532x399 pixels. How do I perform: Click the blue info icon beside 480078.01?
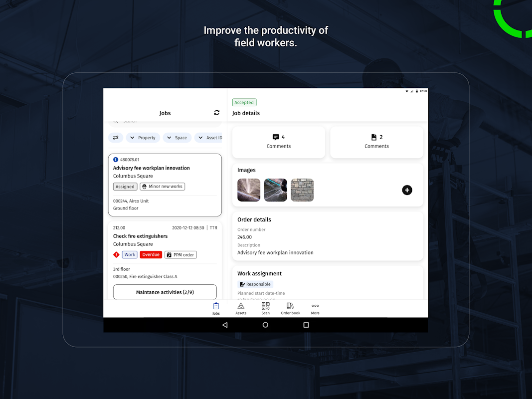[x=116, y=160]
